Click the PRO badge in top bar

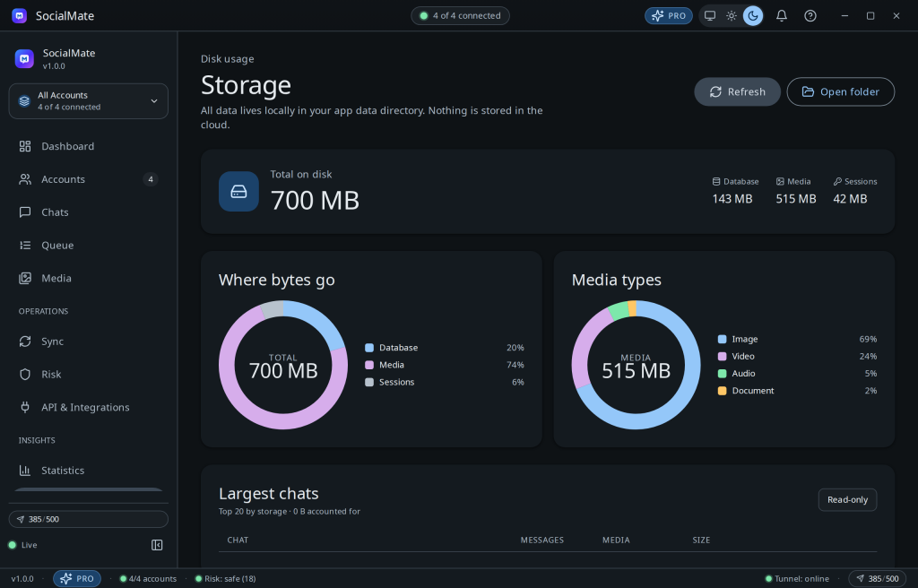[x=669, y=16]
